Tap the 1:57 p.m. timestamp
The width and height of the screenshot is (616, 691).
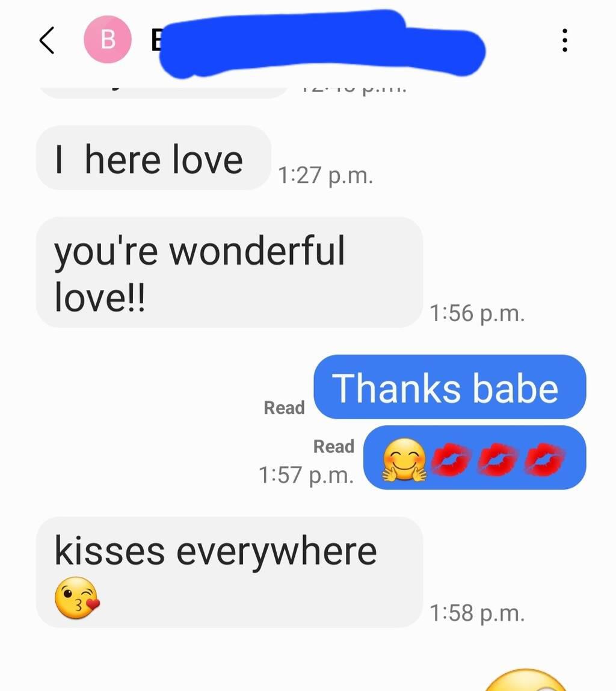pos(306,475)
